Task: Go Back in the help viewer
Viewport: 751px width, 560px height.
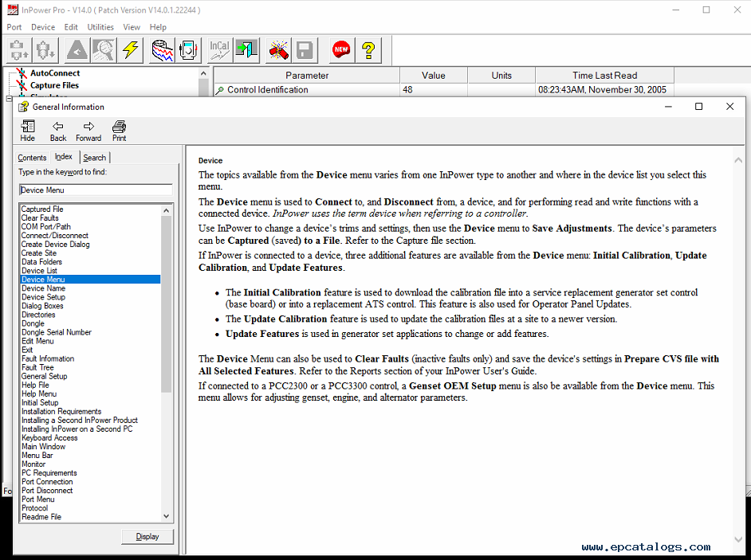Action: coord(58,131)
